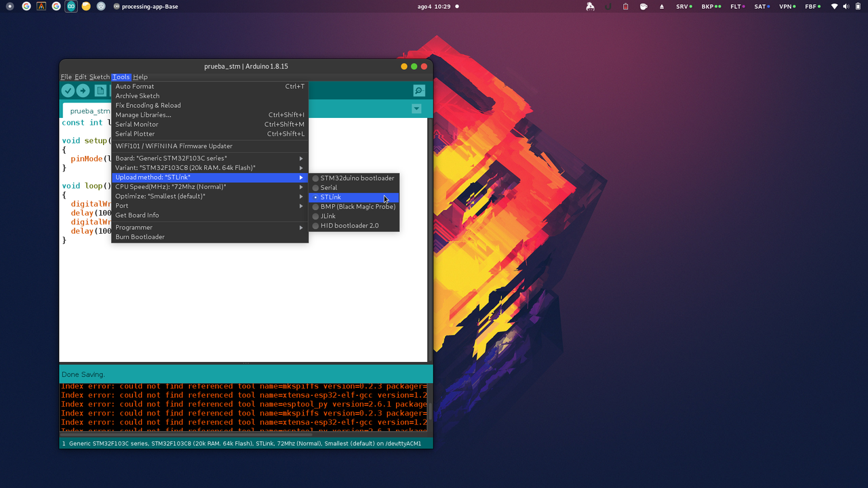Open the Sketch menu

coord(99,77)
